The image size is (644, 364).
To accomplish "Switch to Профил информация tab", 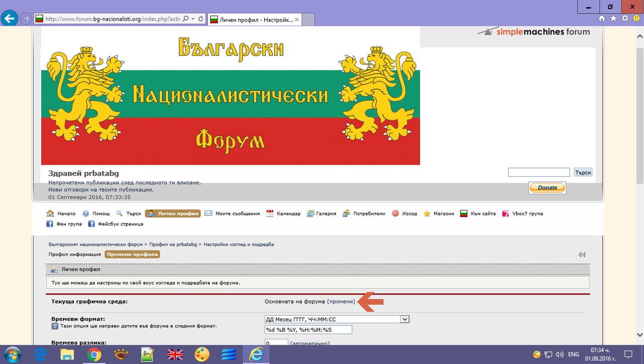I will coord(74,254).
